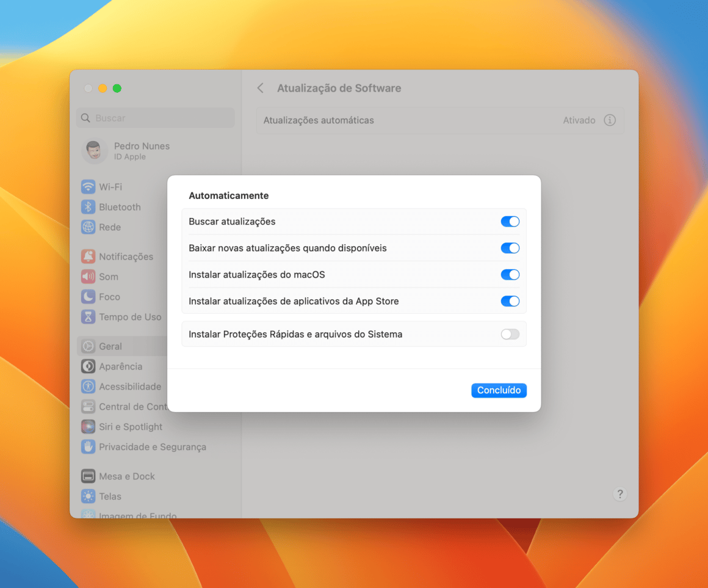The image size is (708, 588).
Task: Turn off Instalar atualizações do macOS
Action: tap(510, 274)
